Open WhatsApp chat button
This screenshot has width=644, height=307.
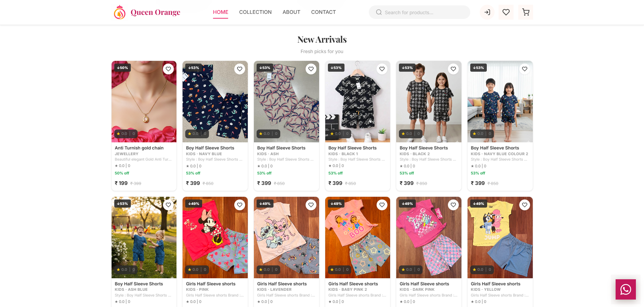(625, 289)
